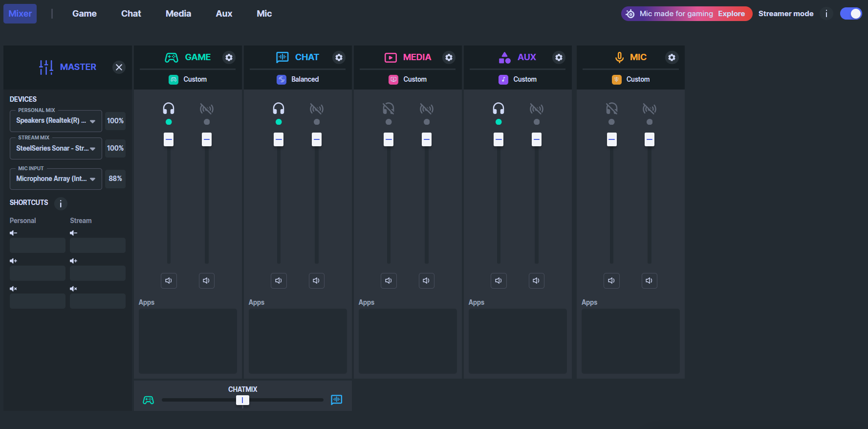Toggle Game headphones personal mix monitoring
Image resolution: width=868 pixels, height=429 pixels.
[x=169, y=109]
